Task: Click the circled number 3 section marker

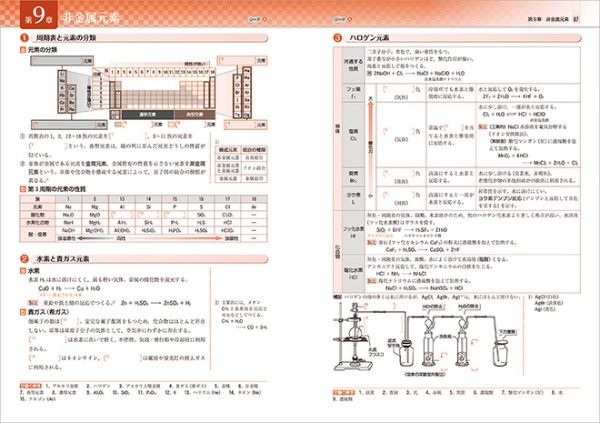Action: (x=338, y=38)
